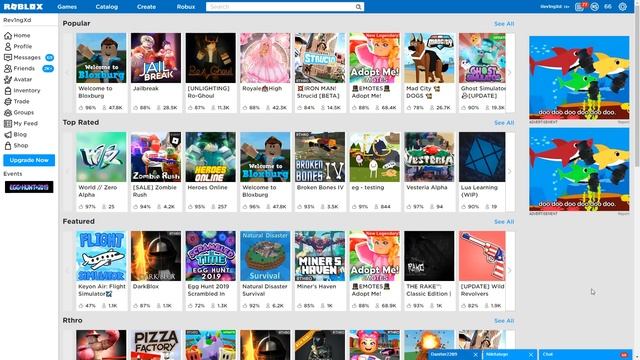Open the Catalog menu
640x360 pixels.
click(107, 7)
